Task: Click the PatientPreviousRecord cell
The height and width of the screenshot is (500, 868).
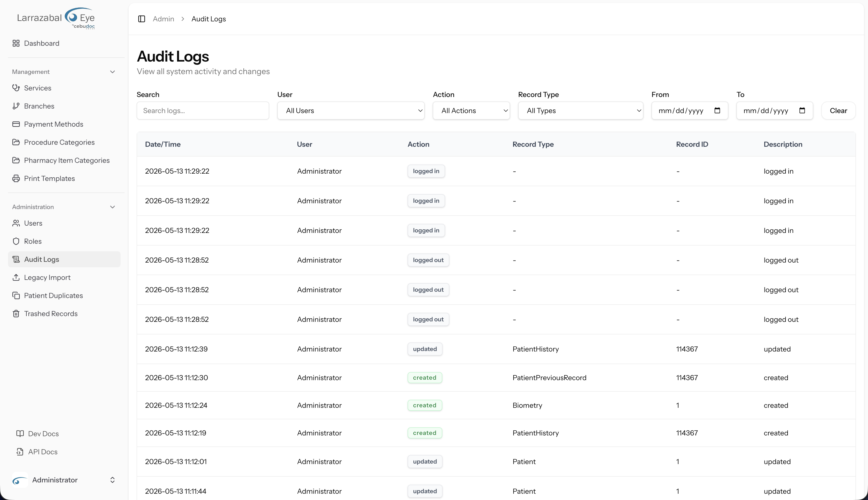Action: (x=550, y=378)
